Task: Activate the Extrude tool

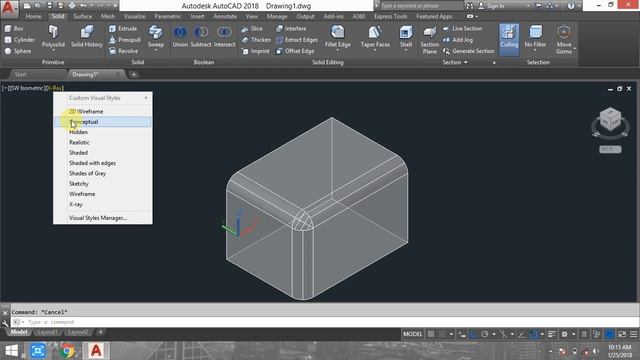Action: click(123, 29)
